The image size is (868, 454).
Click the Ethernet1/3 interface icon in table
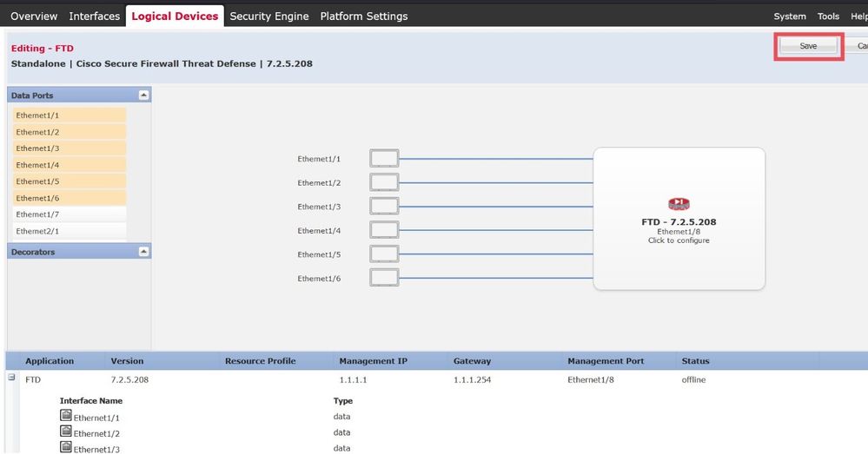click(66, 447)
